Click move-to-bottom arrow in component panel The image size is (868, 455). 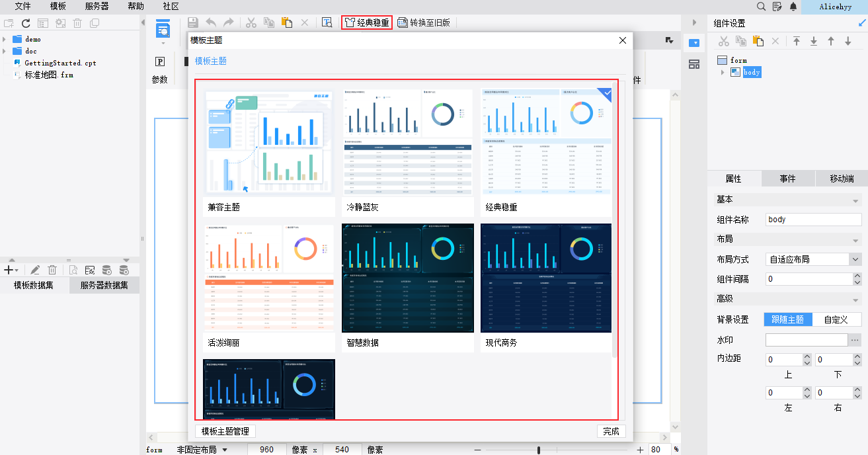(814, 41)
